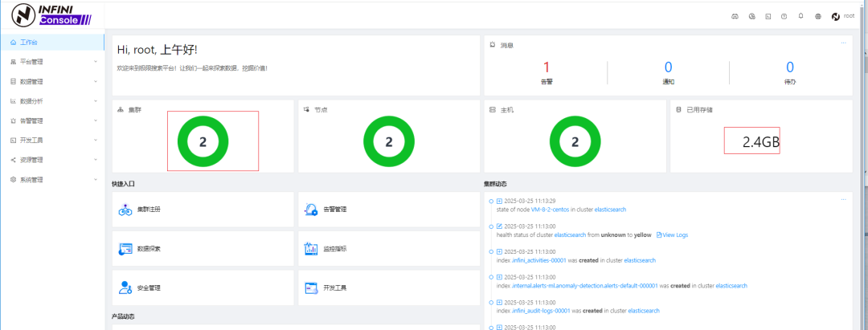The image size is (868, 330).
Task: Click the 集群注册 quick entry icon
Action: coord(125,210)
